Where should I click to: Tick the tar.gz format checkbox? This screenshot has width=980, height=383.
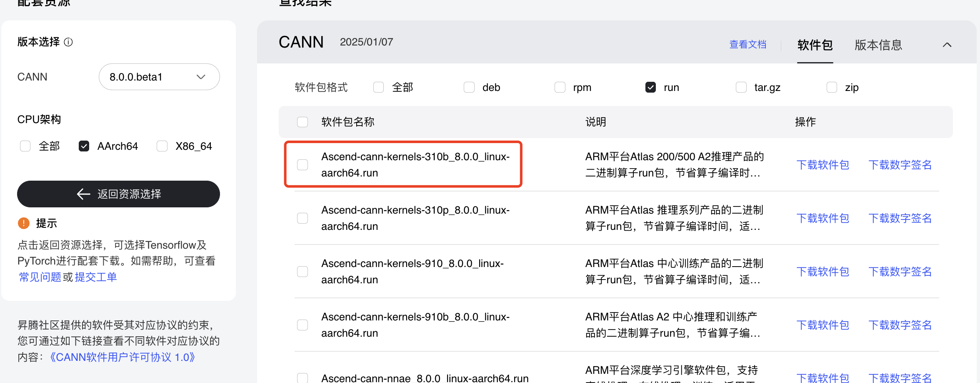[741, 87]
